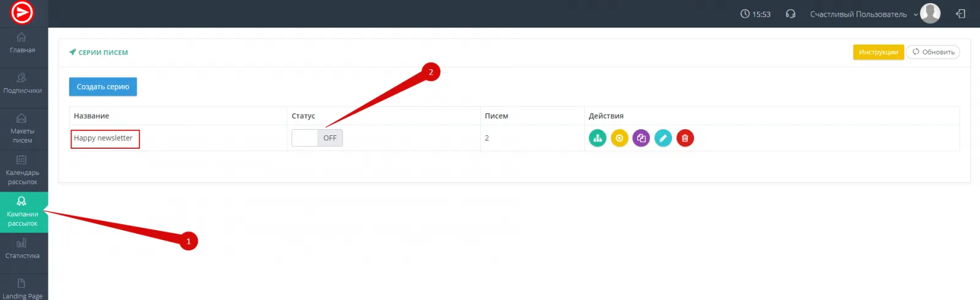Delete Happy newsletter using the red trash icon

click(685, 138)
